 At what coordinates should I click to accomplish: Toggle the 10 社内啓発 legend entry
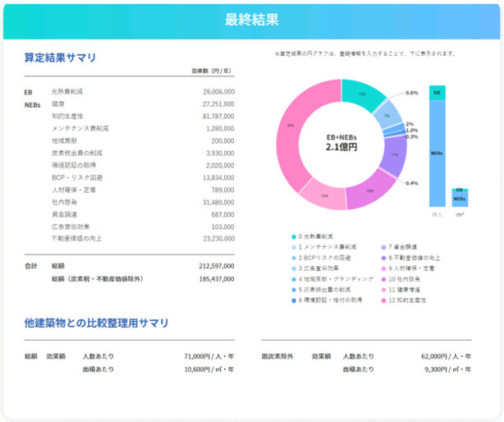pos(401,279)
